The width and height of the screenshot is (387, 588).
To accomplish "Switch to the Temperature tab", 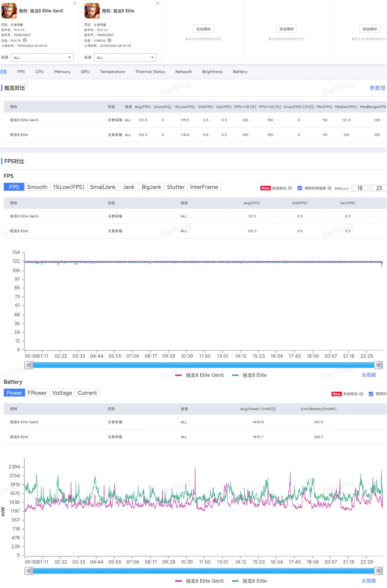I will pos(112,72).
